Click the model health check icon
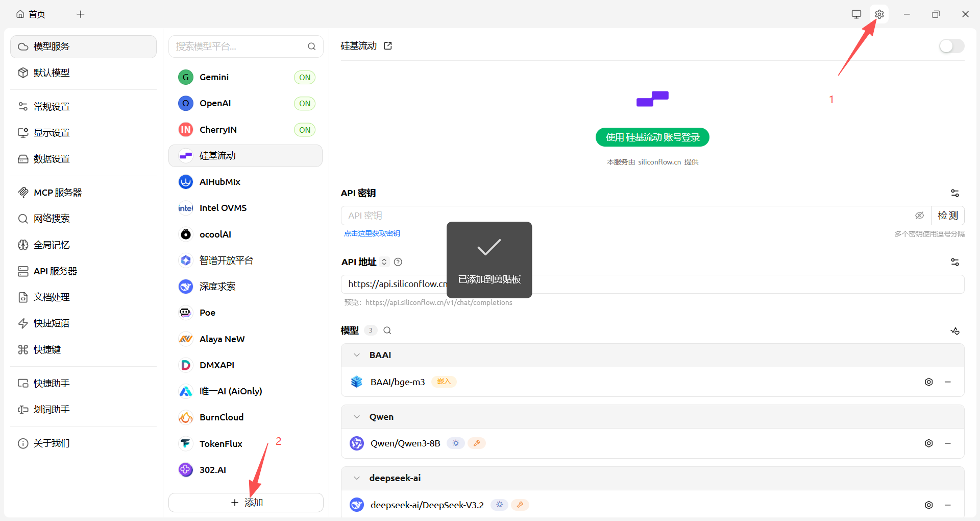Screen dimensions: 980x521 (x=955, y=331)
